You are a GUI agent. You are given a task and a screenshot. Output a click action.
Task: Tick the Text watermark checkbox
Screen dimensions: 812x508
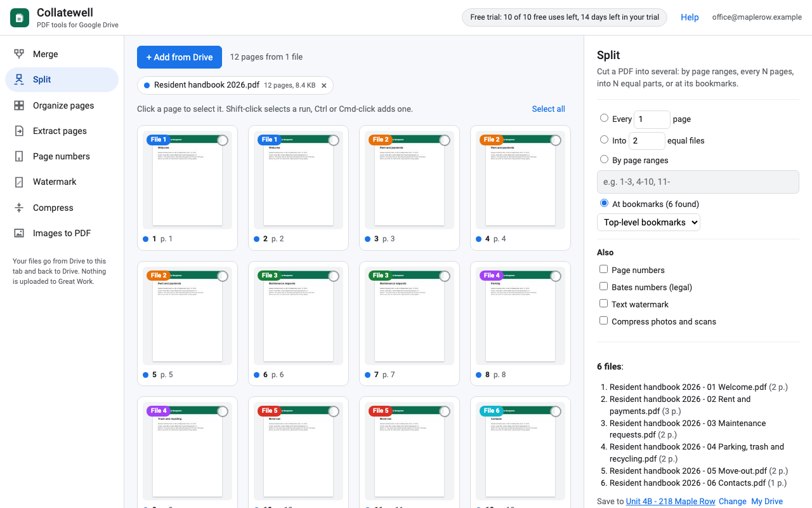point(604,304)
